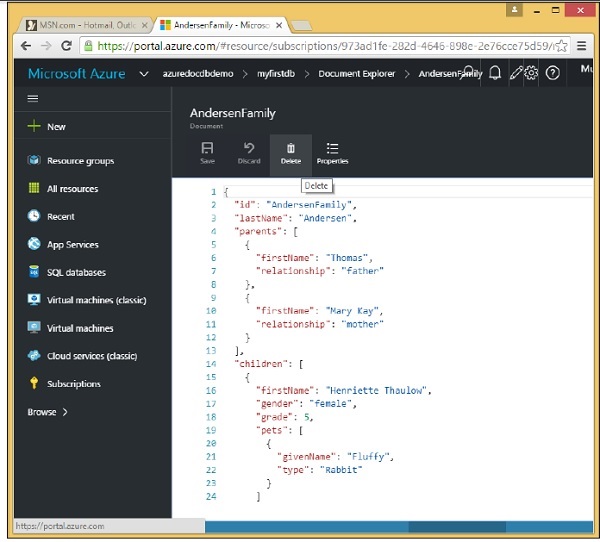Navigate to Document Explorer breadcrumb
The image size is (600, 542).
(356, 74)
